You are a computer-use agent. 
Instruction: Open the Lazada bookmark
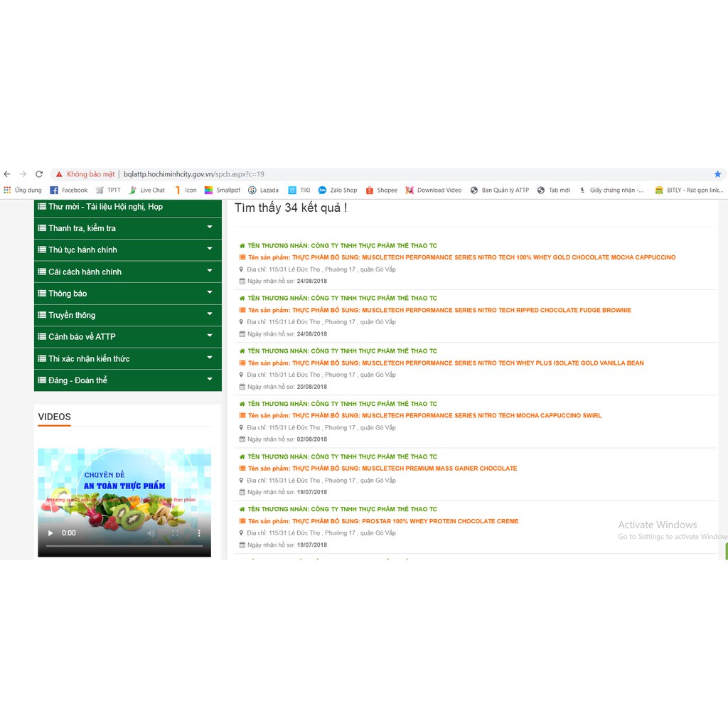pyautogui.click(x=263, y=191)
